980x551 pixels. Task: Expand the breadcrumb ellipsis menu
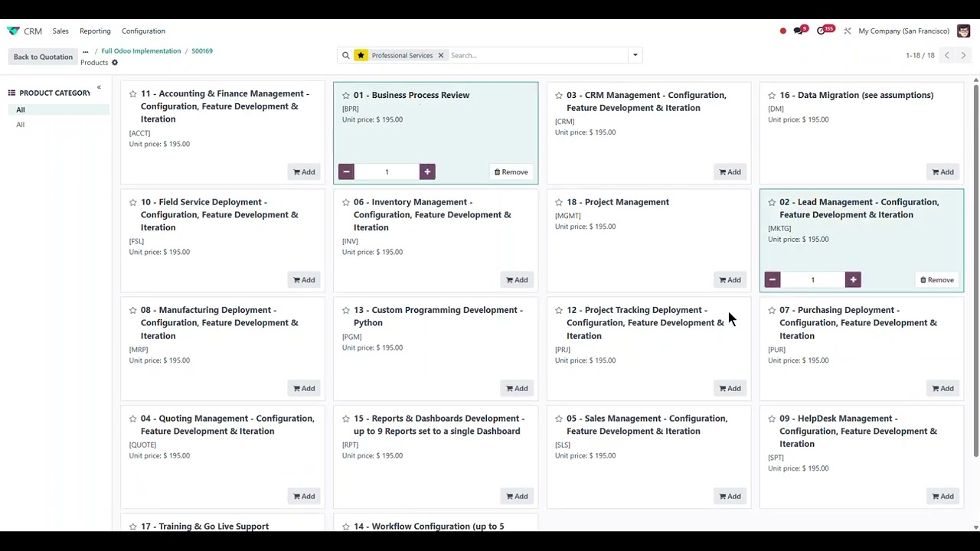pos(85,51)
